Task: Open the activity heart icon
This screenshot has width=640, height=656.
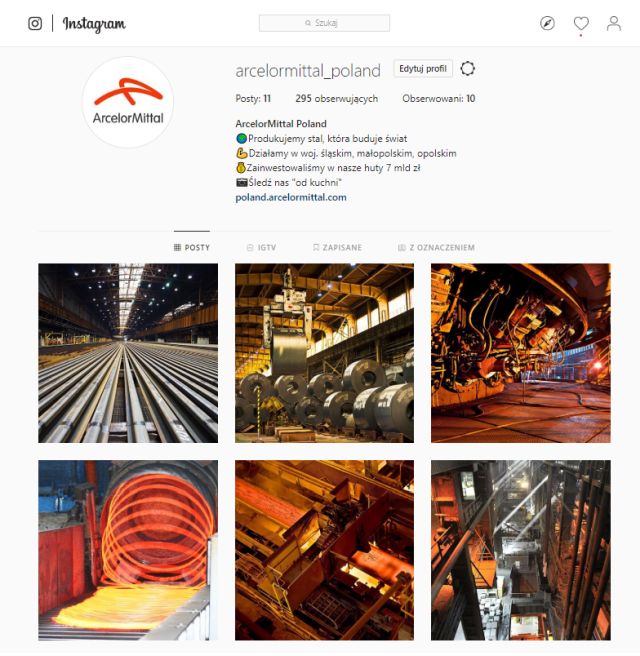Action: click(581, 23)
